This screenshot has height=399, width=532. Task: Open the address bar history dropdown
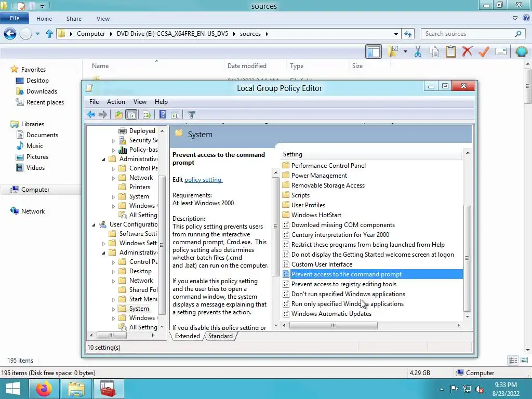pos(396,34)
